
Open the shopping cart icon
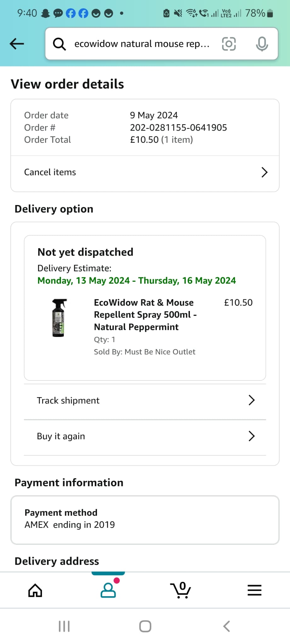coord(181,590)
